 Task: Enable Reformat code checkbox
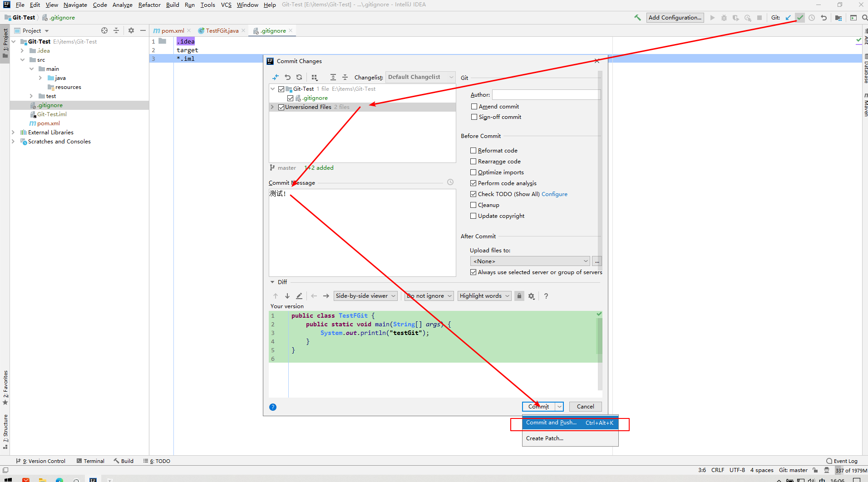(473, 151)
